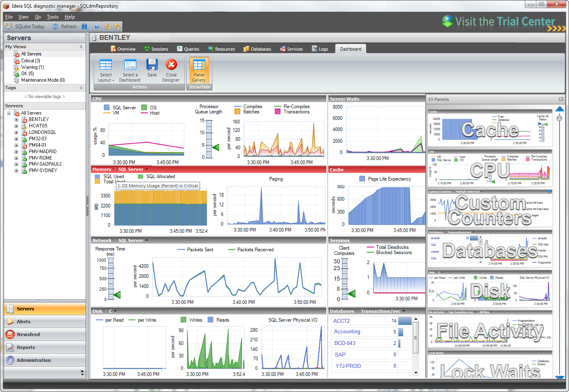This screenshot has width=569, height=392.
Task: Open the Newsfeed navigation pane
Action: (x=28, y=335)
